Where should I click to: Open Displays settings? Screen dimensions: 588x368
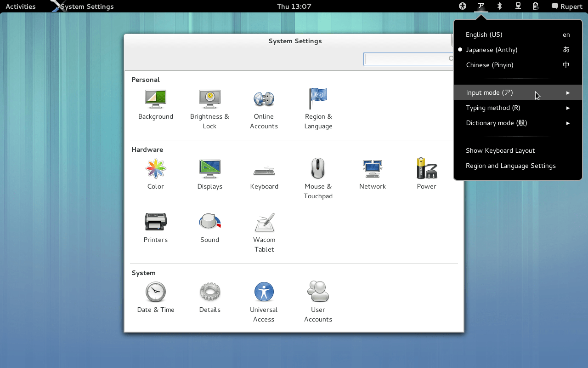click(x=209, y=174)
